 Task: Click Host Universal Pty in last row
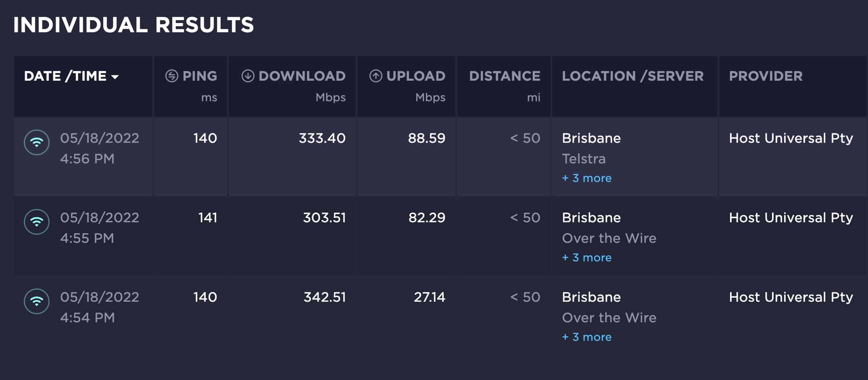791,297
